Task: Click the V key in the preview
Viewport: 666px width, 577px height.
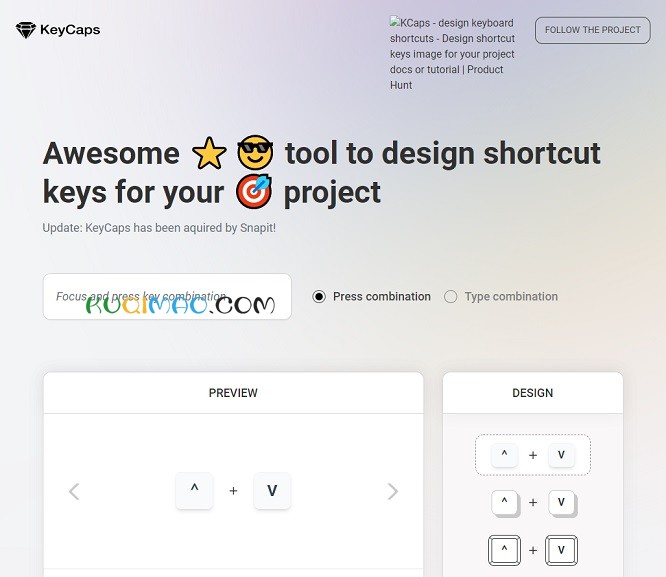Action: pyautogui.click(x=272, y=490)
